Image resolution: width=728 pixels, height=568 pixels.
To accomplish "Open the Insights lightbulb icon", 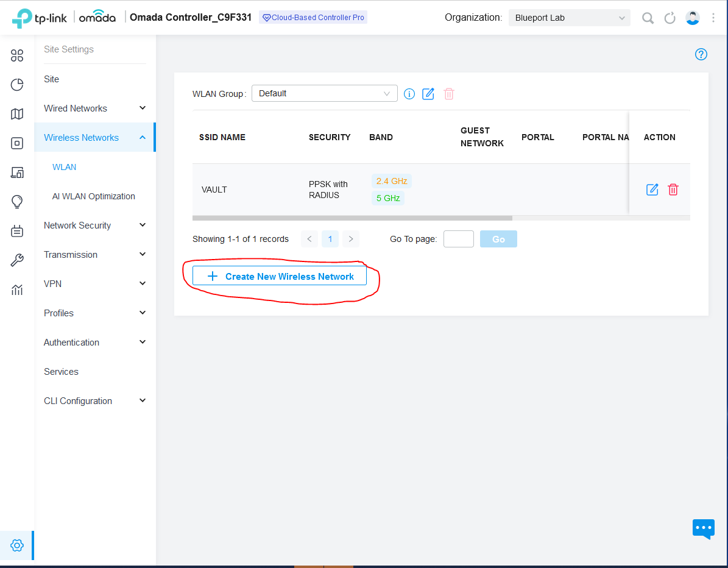I will click(17, 202).
